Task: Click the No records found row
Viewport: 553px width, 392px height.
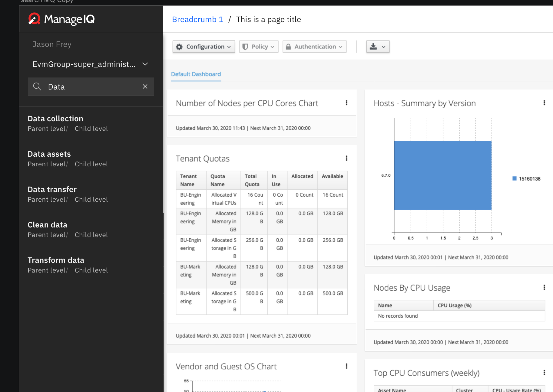Action: click(459, 316)
